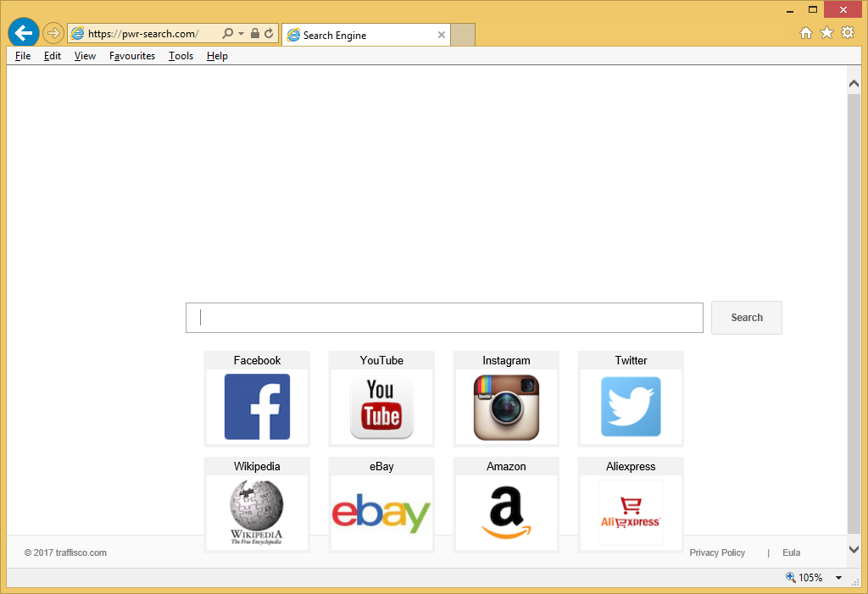Image resolution: width=868 pixels, height=594 pixels.
Task: Click the Eula footer link
Action: coord(791,552)
